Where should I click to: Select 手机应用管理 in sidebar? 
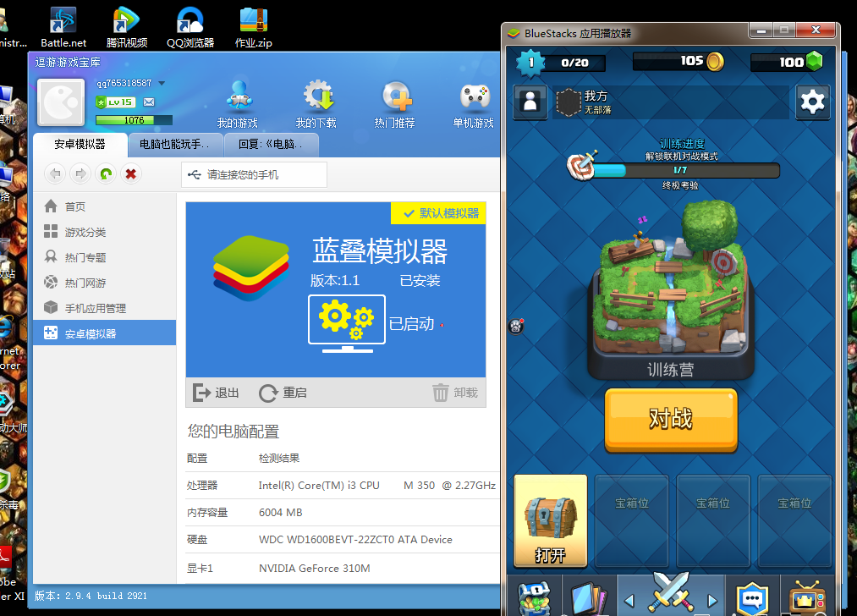(104, 308)
